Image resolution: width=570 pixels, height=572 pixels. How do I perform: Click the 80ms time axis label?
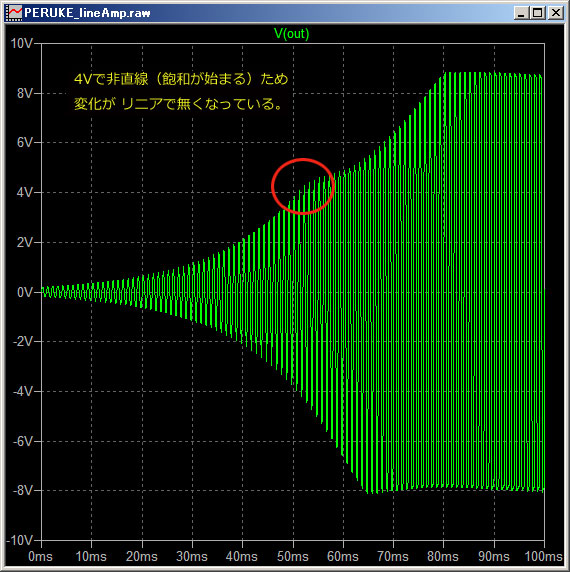coord(443,557)
